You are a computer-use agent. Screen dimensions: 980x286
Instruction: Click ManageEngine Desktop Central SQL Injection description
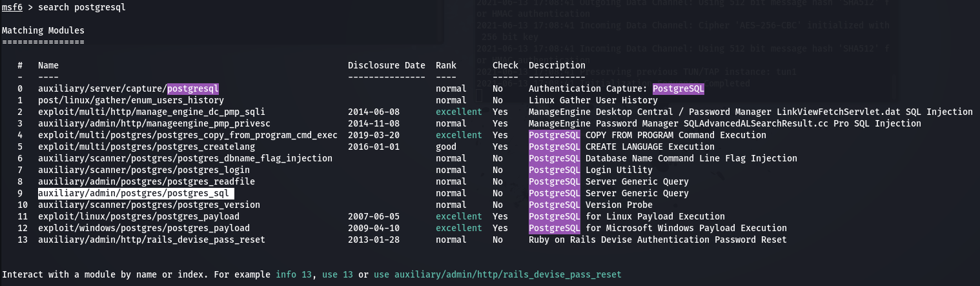[x=751, y=112]
